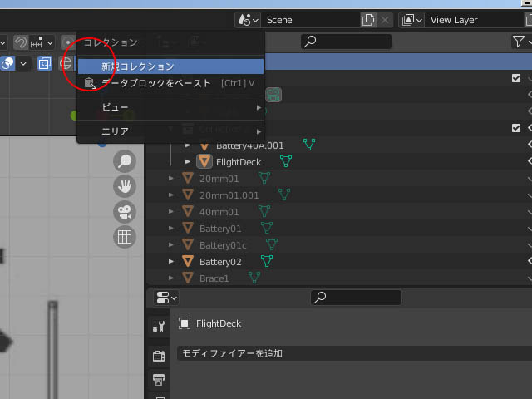532x399 pixels.
Task: Click the mesh data icon beside Battery40A.001
Action: 309,145
